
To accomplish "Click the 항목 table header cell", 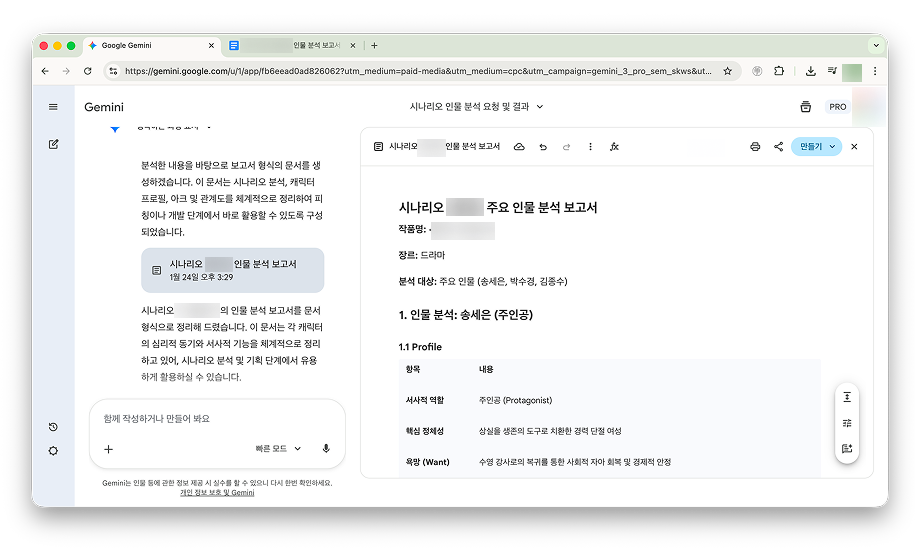I will coord(413,369).
